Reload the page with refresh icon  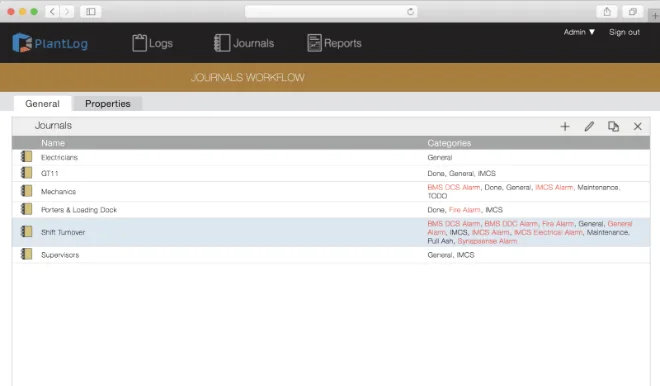pos(410,12)
